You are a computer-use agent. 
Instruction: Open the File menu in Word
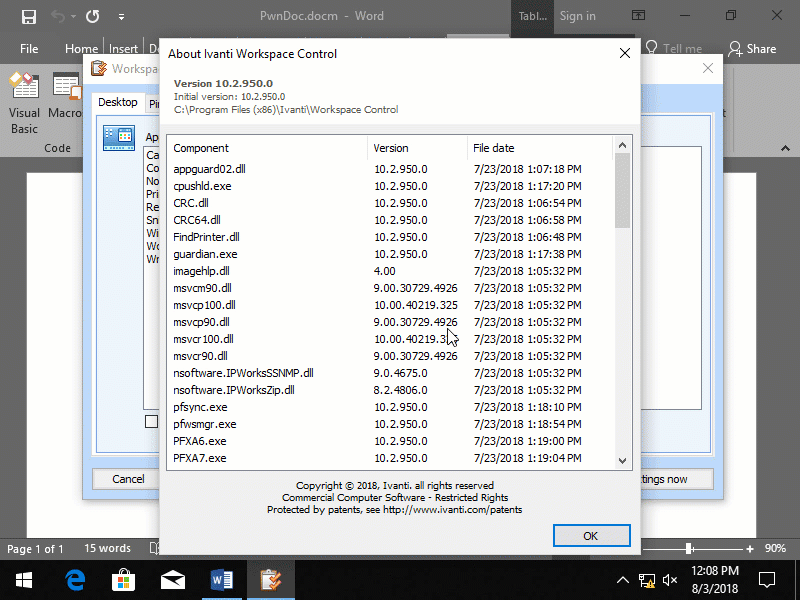pos(29,49)
